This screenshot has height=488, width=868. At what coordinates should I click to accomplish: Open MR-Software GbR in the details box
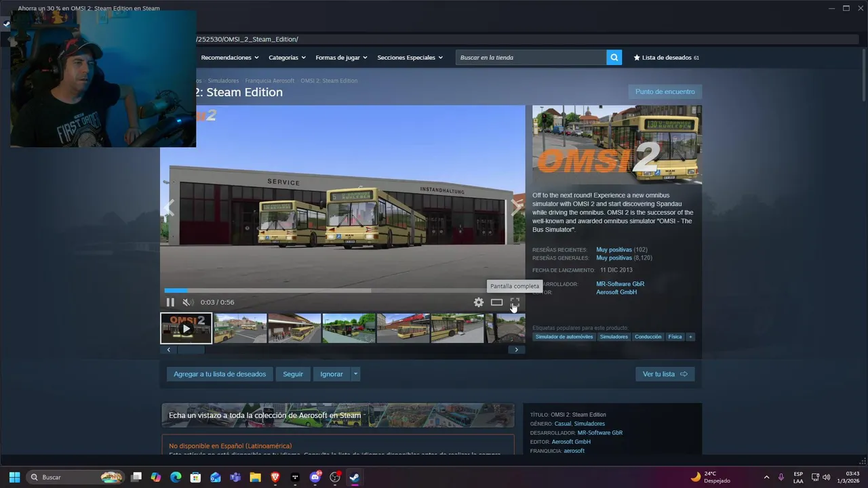click(x=599, y=432)
